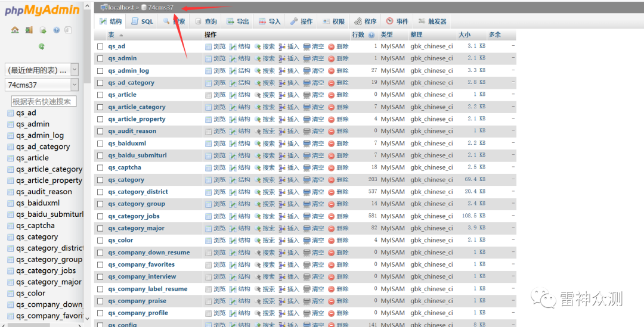The height and width of the screenshot is (327, 644).
Task: Open the SQL tab
Action: point(142,21)
